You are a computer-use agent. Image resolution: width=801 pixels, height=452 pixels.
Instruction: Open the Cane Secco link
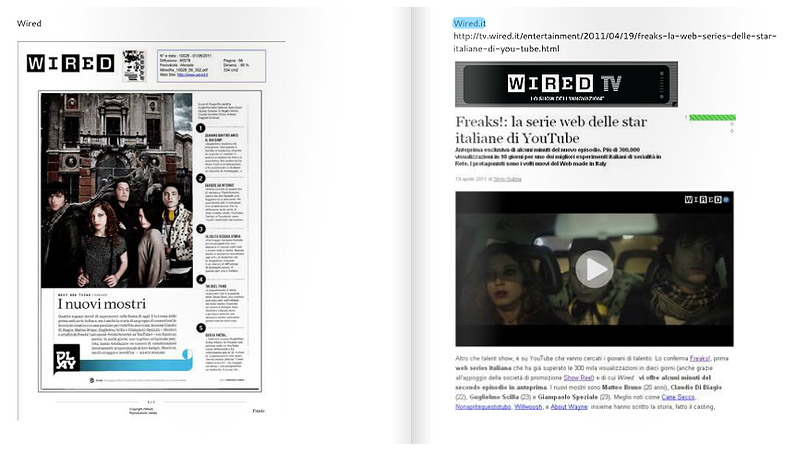[x=678, y=397]
